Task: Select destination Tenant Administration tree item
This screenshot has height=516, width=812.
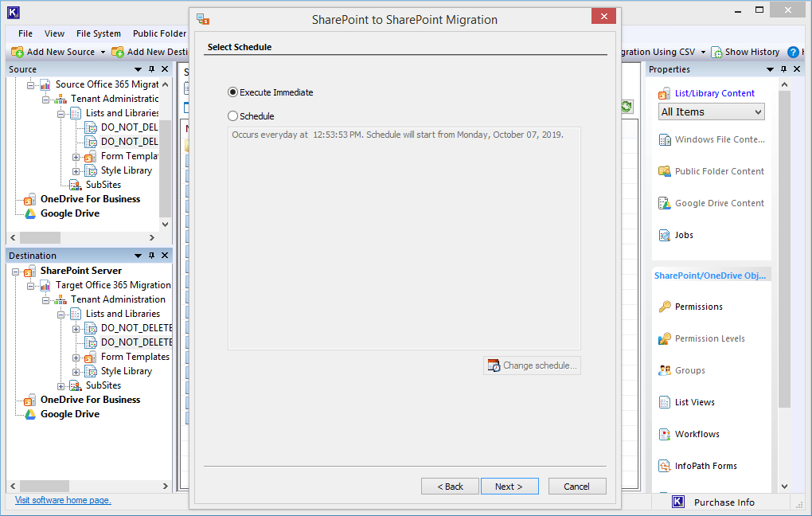Action: click(118, 299)
